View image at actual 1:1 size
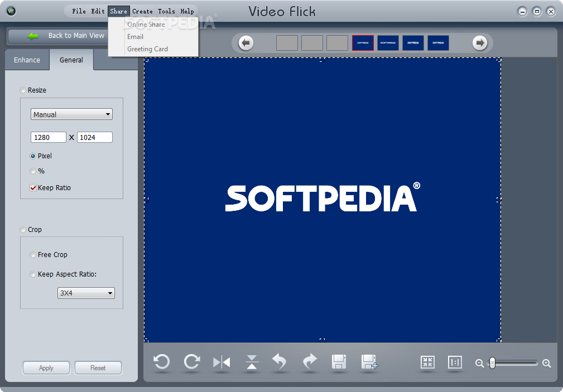This screenshot has height=392, width=563. click(x=455, y=362)
